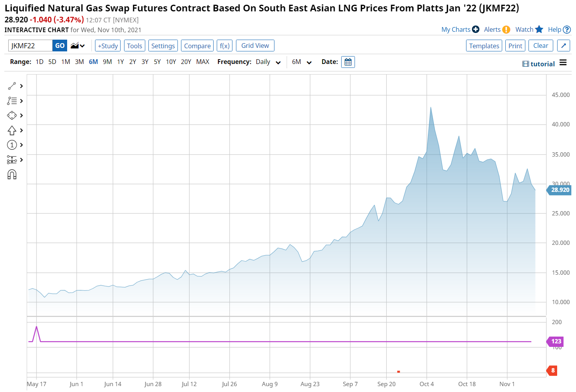Toggle the magnet snap mode icon

click(12, 175)
